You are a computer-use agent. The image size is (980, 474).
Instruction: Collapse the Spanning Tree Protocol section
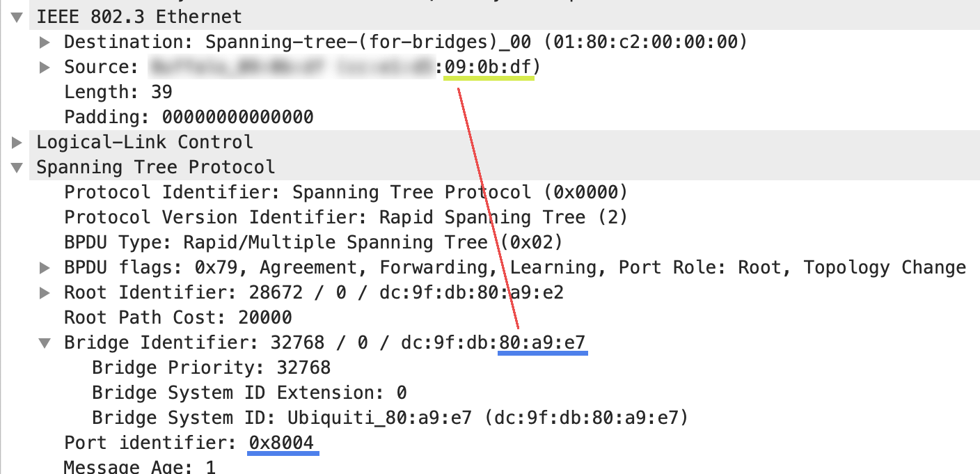17,167
